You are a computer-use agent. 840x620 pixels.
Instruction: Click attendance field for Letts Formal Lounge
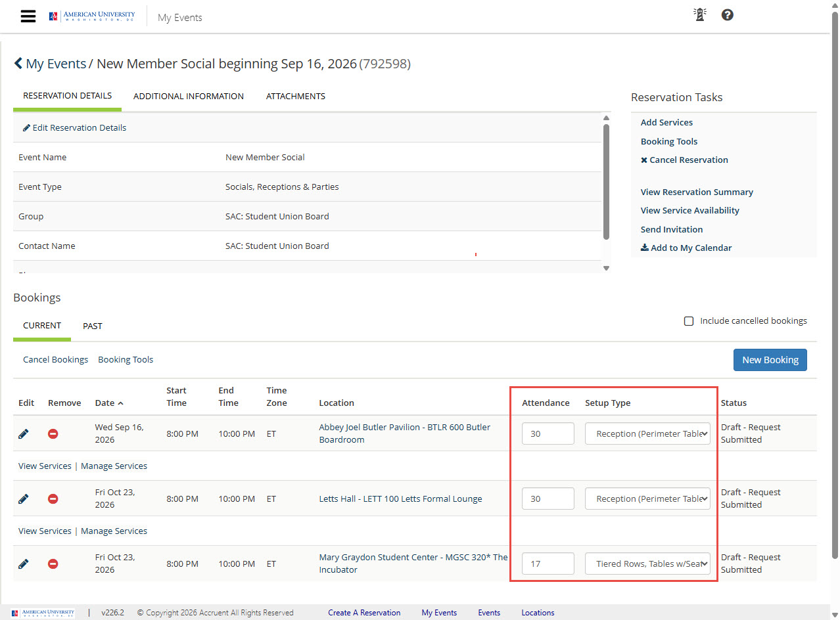(548, 498)
